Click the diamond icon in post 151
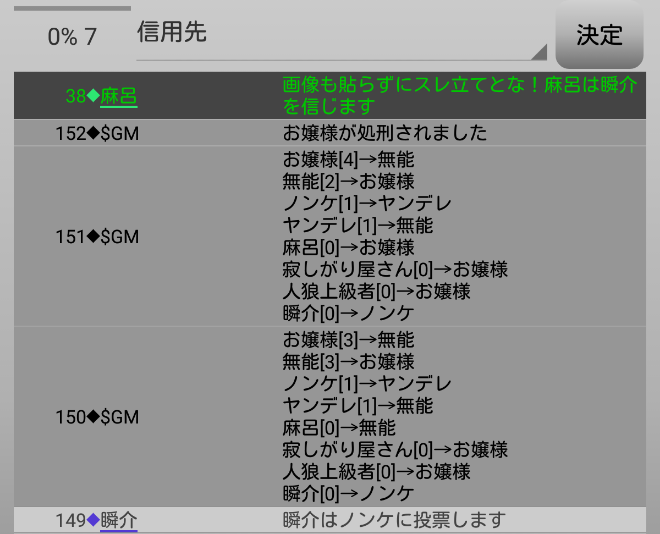Viewport: 660px width, 534px height. (x=94, y=237)
